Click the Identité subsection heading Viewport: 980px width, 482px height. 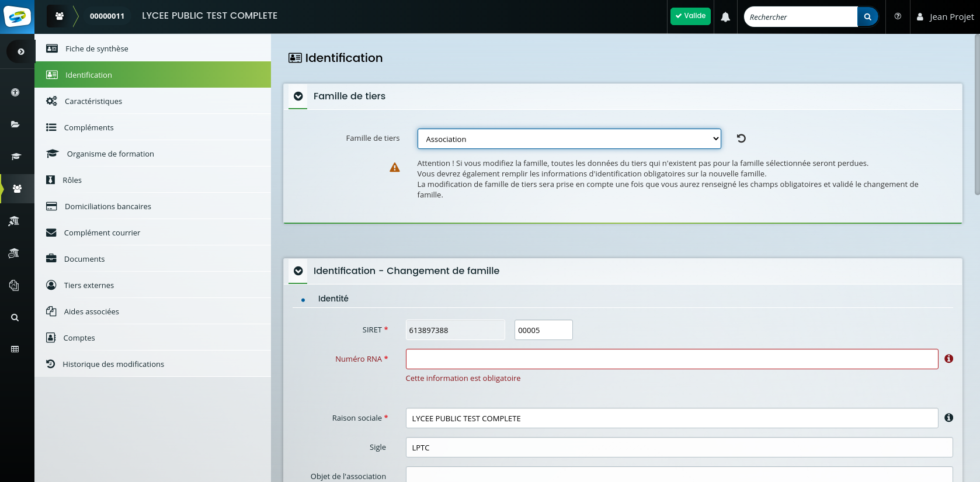coord(333,299)
